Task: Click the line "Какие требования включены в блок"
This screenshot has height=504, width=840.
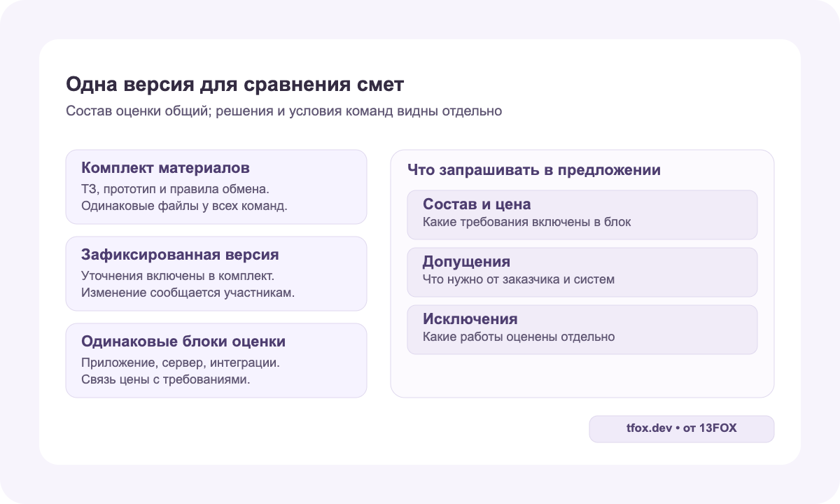Action: click(527, 222)
